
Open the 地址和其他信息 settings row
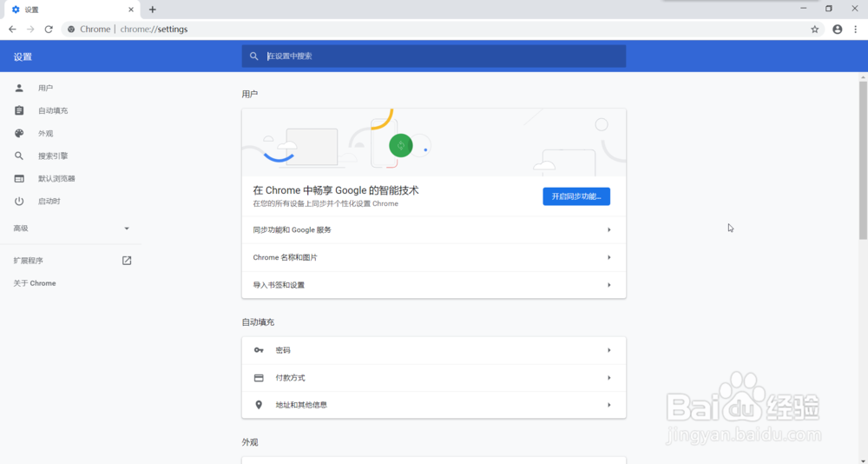point(433,405)
